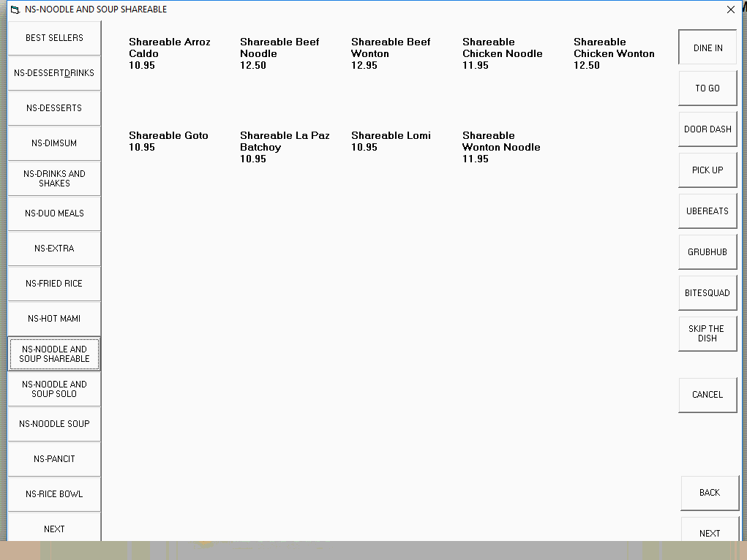Open the BEST SELLERS category
Image resolution: width=747 pixels, height=560 pixels.
click(54, 38)
